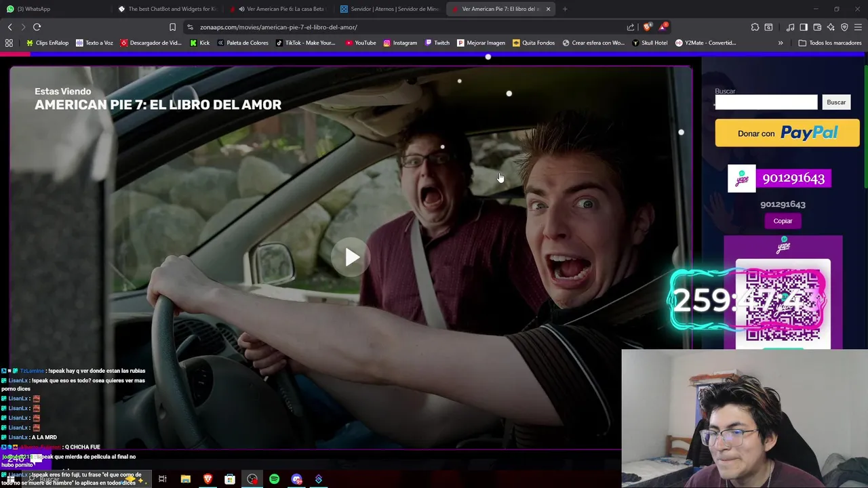The height and width of the screenshot is (488, 868).
Task: Open the media playlist music note icon
Action: pos(790,27)
